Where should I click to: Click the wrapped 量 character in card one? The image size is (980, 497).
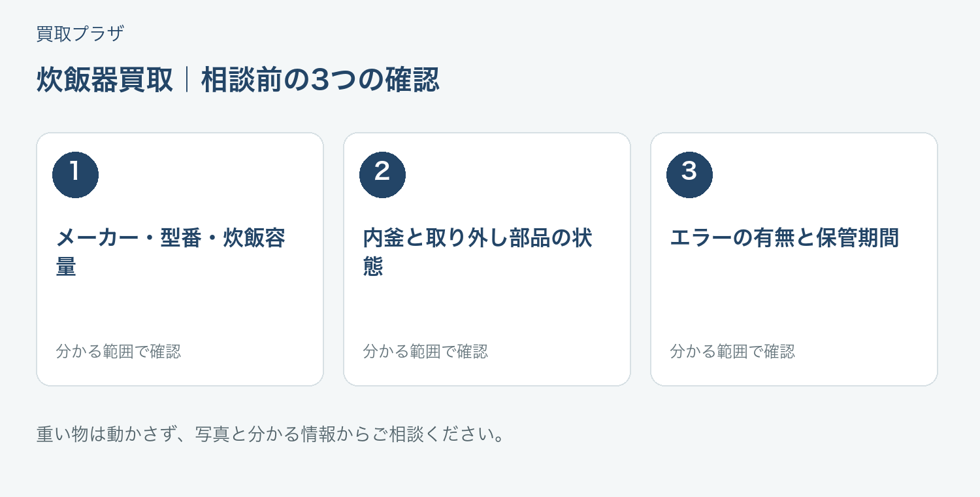coord(67,267)
